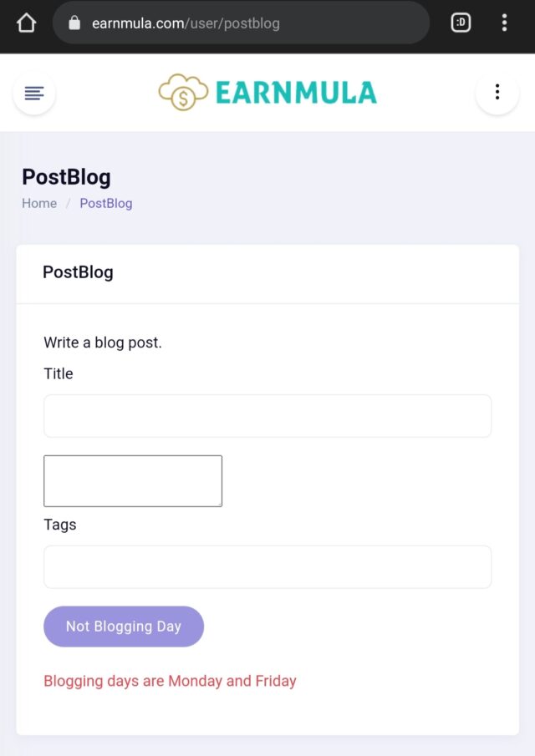Click the Write a blog post text
This screenshot has width=535, height=756.
coord(103,342)
